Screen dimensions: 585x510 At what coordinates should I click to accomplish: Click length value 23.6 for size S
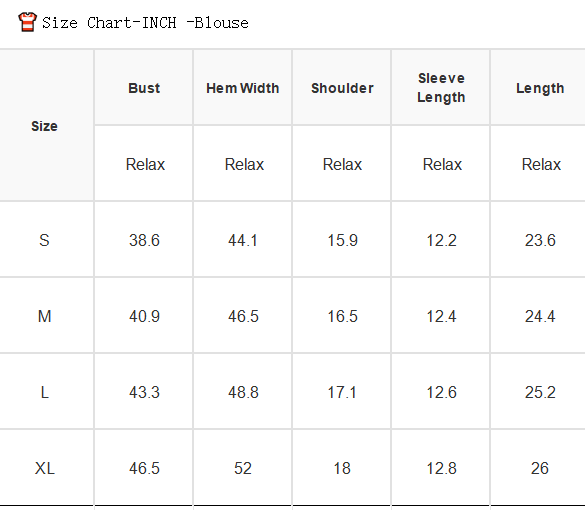coord(540,240)
